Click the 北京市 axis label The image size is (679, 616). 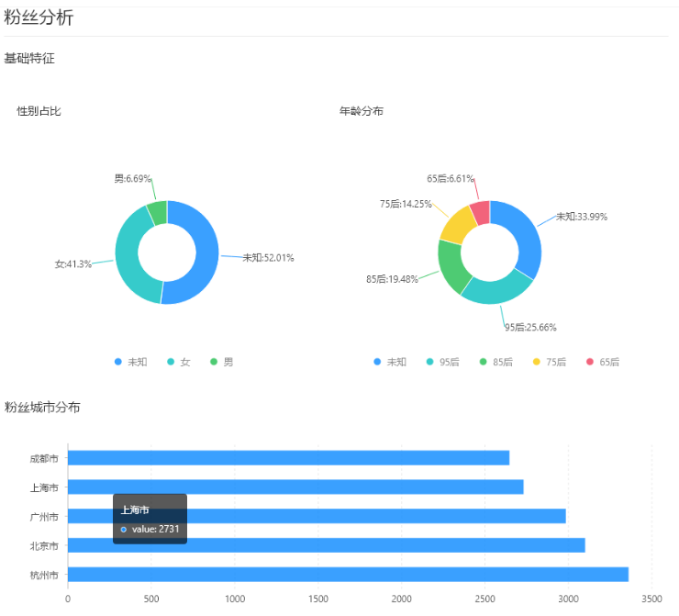click(x=44, y=545)
